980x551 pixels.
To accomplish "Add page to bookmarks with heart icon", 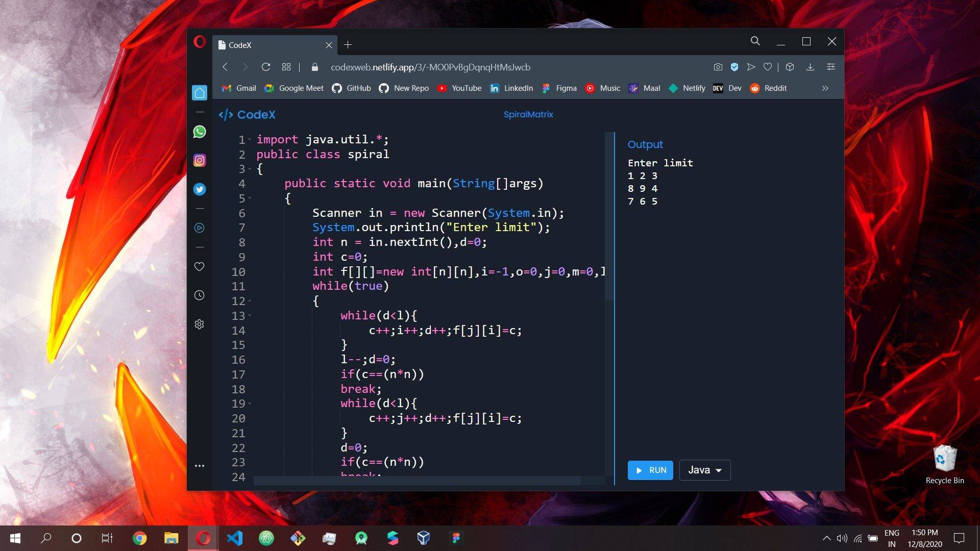I will tap(767, 67).
